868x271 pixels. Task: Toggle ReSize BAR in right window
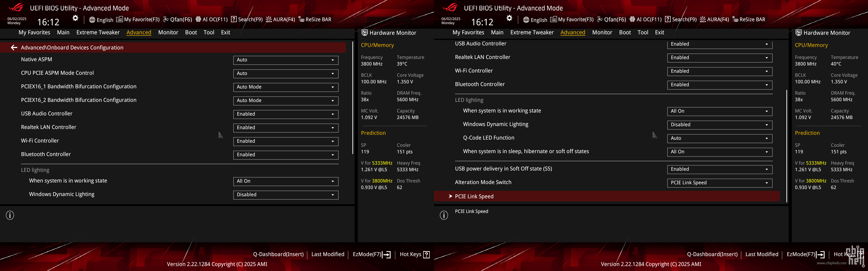749,19
